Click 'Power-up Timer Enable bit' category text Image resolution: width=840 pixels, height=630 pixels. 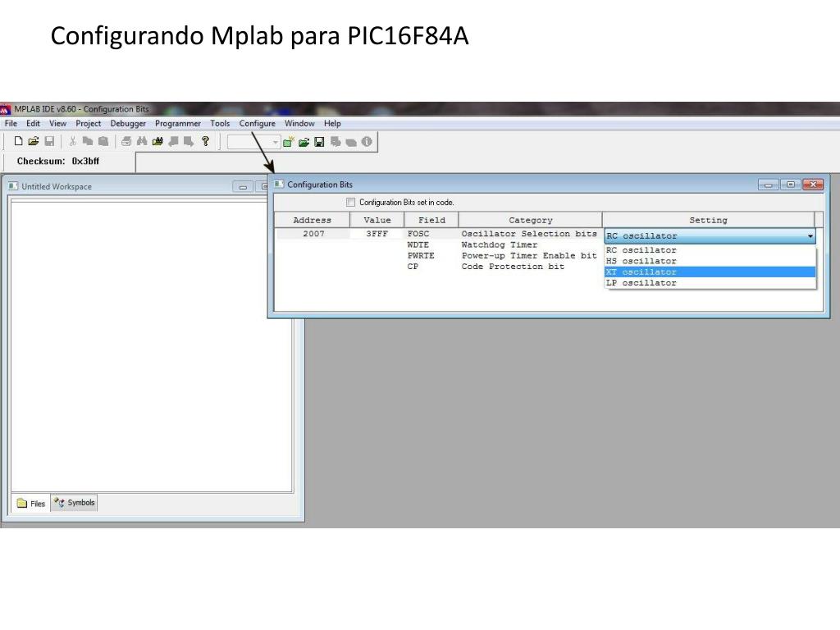click(x=529, y=256)
